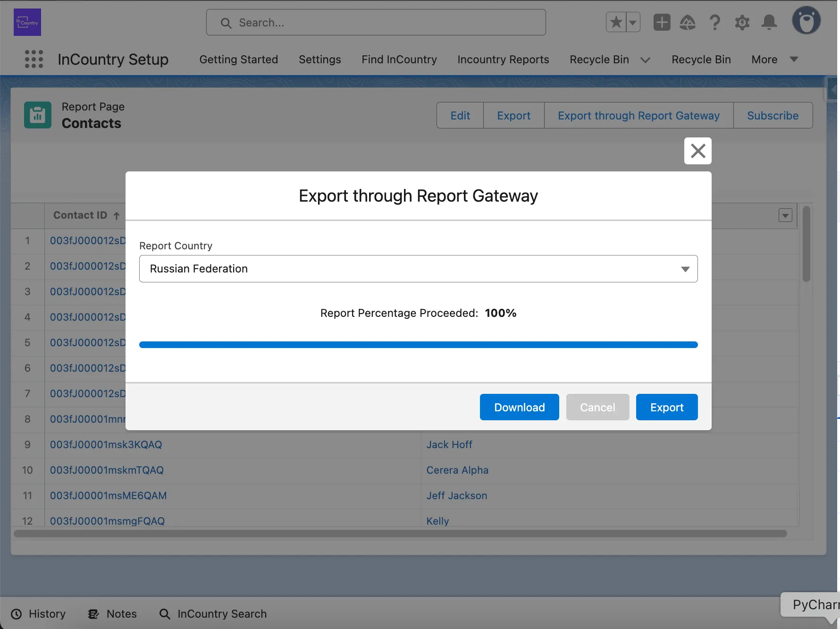The height and width of the screenshot is (629, 840).
Task: Open Trailhead guidance cloud icon
Action: (x=688, y=22)
